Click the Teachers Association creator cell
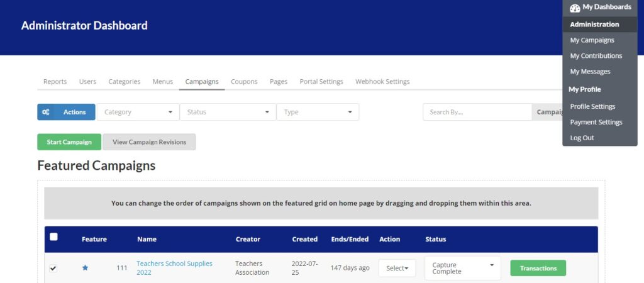Viewport: 644px width, 283px height. [253, 268]
